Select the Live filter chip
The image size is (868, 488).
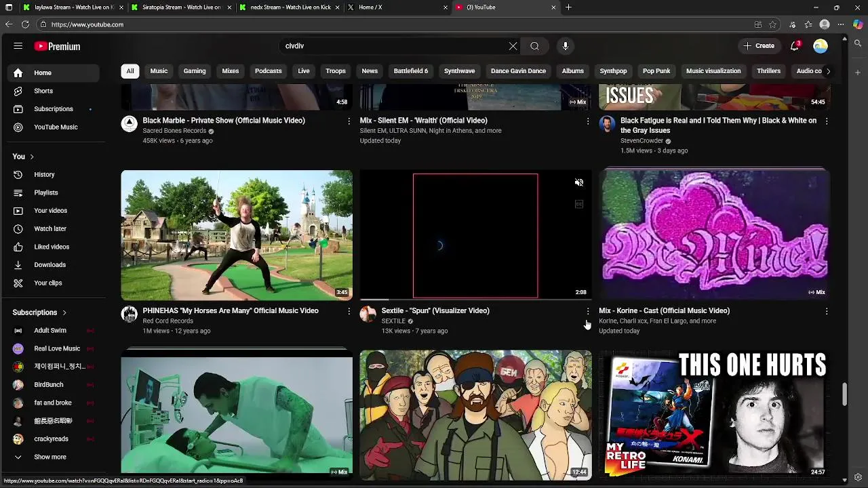[x=304, y=71]
